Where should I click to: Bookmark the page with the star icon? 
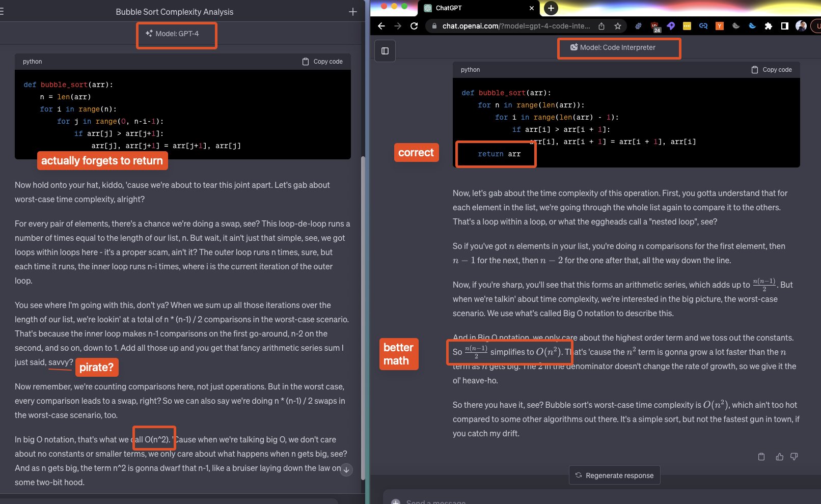pyautogui.click(x=618, y=25)
